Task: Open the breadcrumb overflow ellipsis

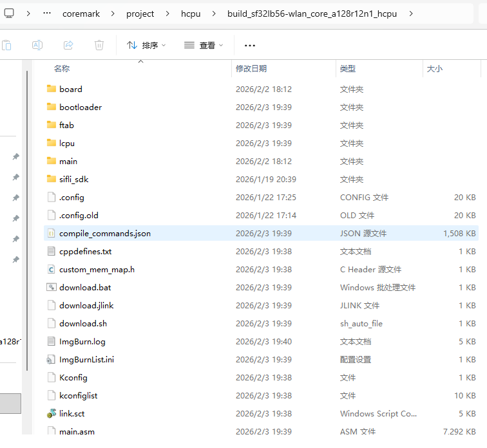Action: tap(47, 14)
